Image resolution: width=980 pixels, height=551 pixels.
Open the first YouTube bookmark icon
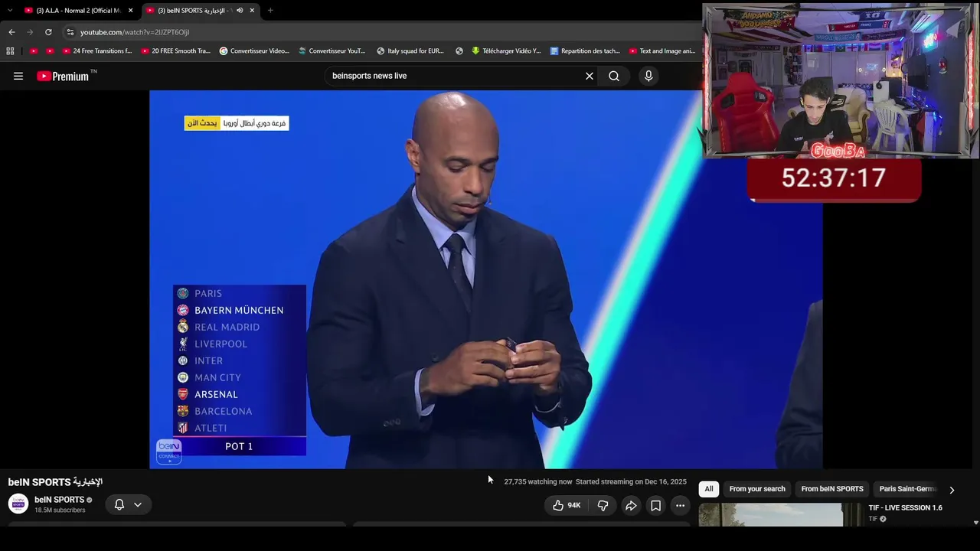coord(33,51)
